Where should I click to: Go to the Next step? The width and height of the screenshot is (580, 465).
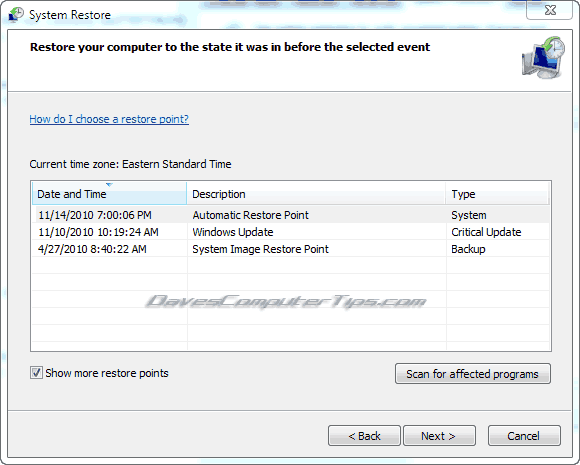(439, 436)
